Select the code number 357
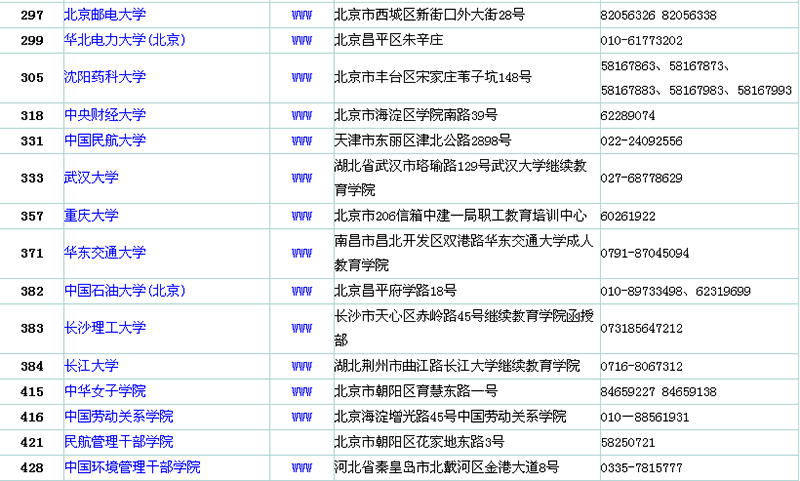Viewport: 800px width, 481px height. pos(32,216)
